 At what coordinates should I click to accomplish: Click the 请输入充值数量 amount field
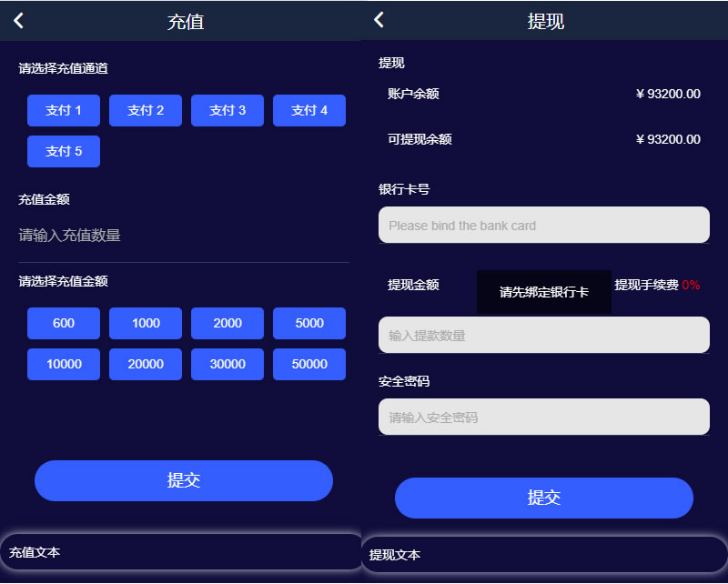(182, 236)
